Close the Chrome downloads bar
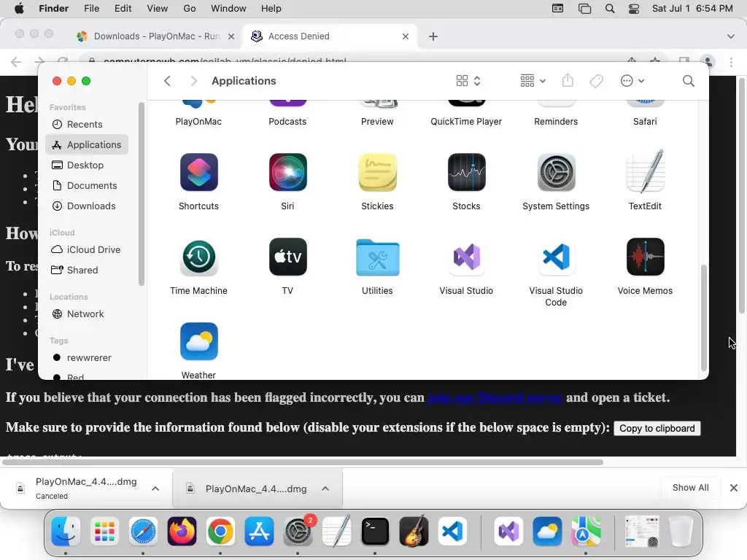The height and width of the screenshot is (560, 747). [734, 488]
